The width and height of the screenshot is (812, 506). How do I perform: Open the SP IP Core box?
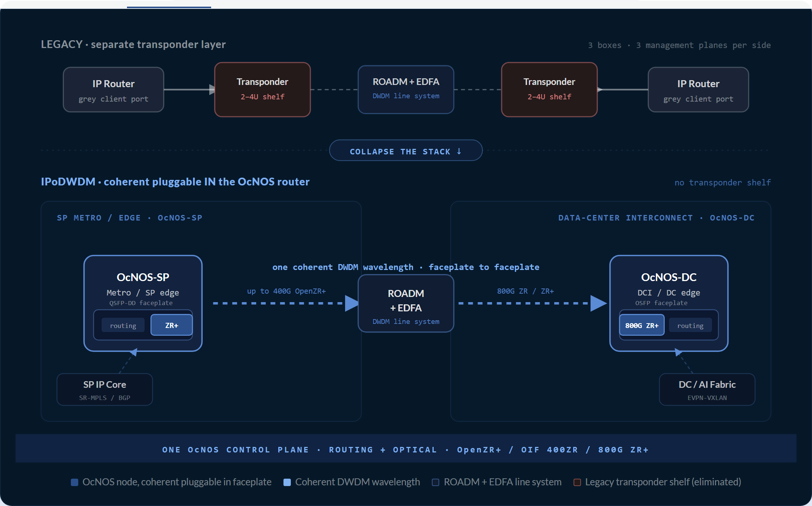point(104,389)
